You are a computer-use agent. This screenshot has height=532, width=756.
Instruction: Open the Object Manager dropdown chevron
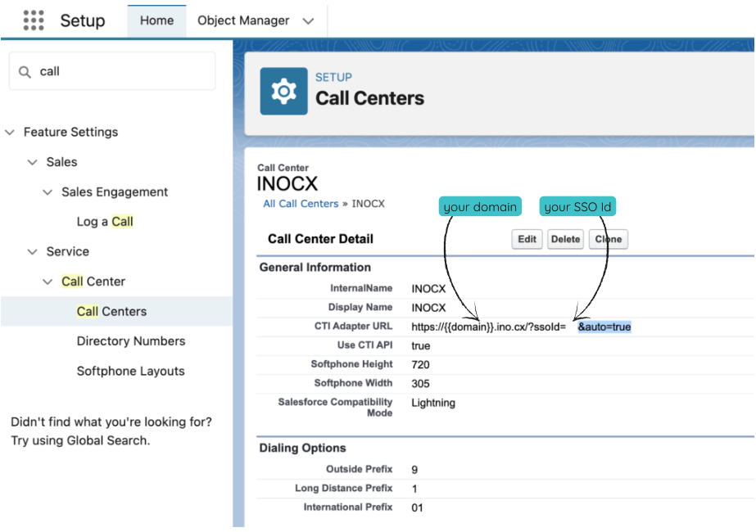[308, 21]
